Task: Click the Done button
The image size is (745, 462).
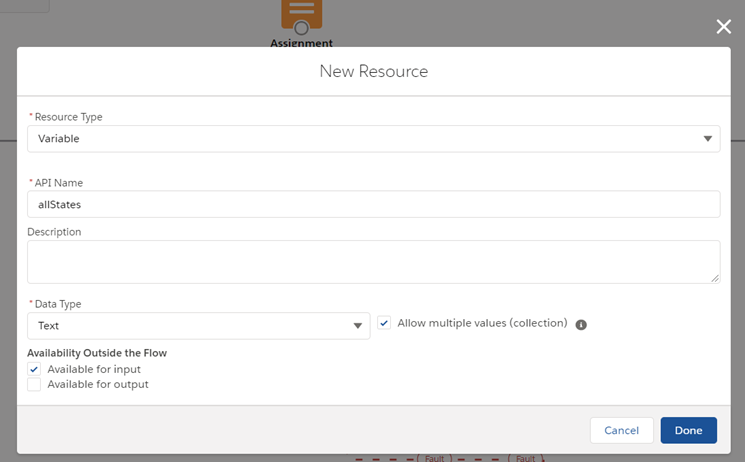Action: point(688,430)
